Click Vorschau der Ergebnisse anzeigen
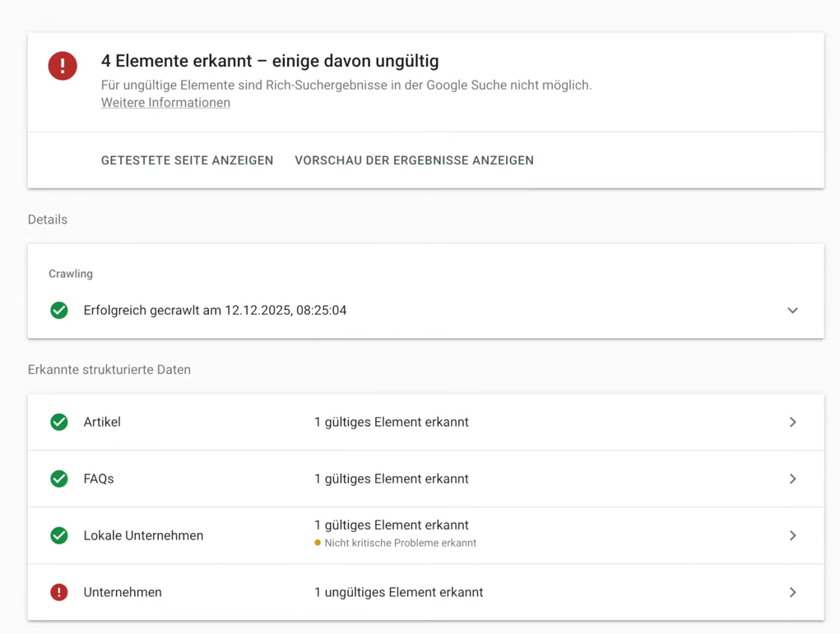Screen dimensions: 840x634 tap(414, 160)
